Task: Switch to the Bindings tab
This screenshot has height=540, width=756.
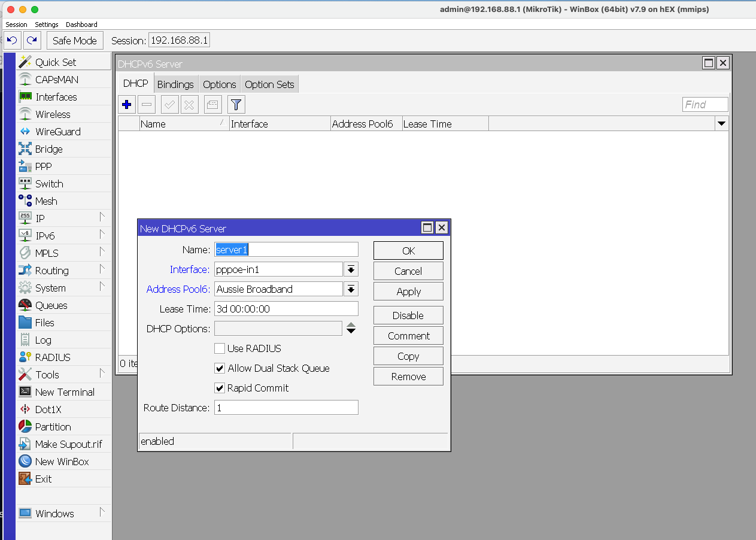Action: [x=175, y=84]
